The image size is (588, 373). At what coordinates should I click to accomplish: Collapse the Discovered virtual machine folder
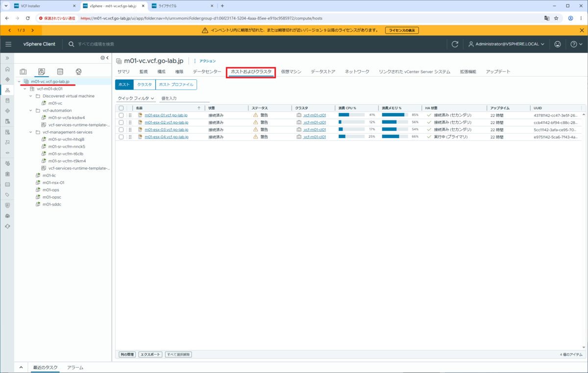(x=31, y=96)
